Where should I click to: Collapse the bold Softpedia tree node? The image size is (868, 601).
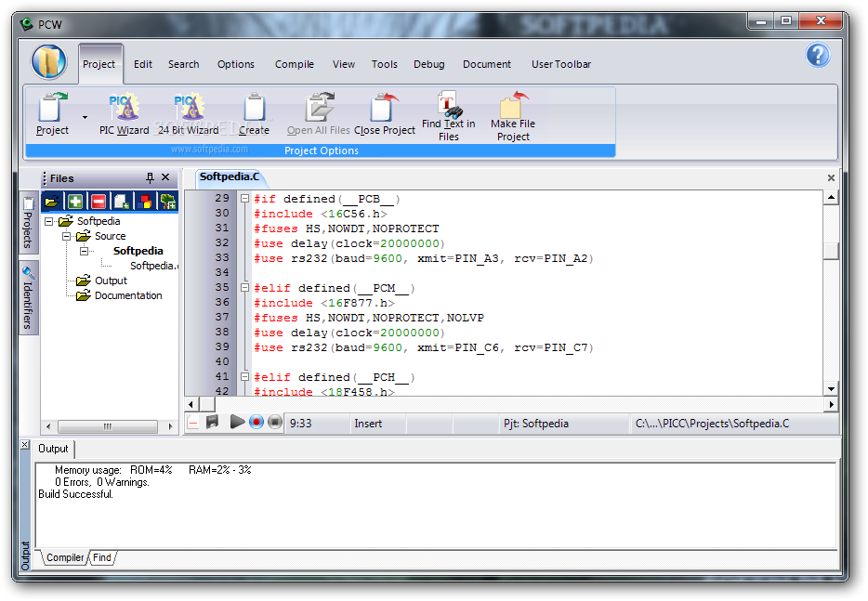coord(85,251)
